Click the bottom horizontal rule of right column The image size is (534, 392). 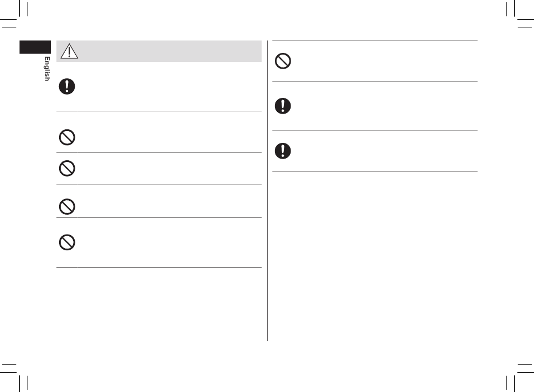pyautogui.click(x=375, y=171)
